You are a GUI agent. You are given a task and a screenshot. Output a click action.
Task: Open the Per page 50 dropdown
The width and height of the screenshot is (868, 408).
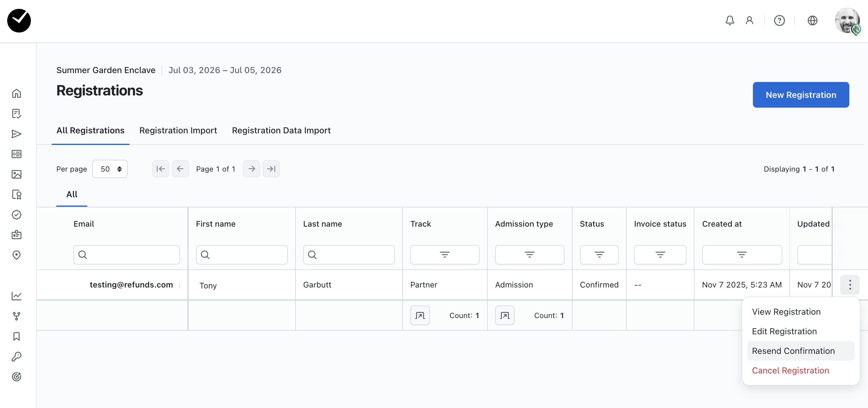tap(110, 169)
